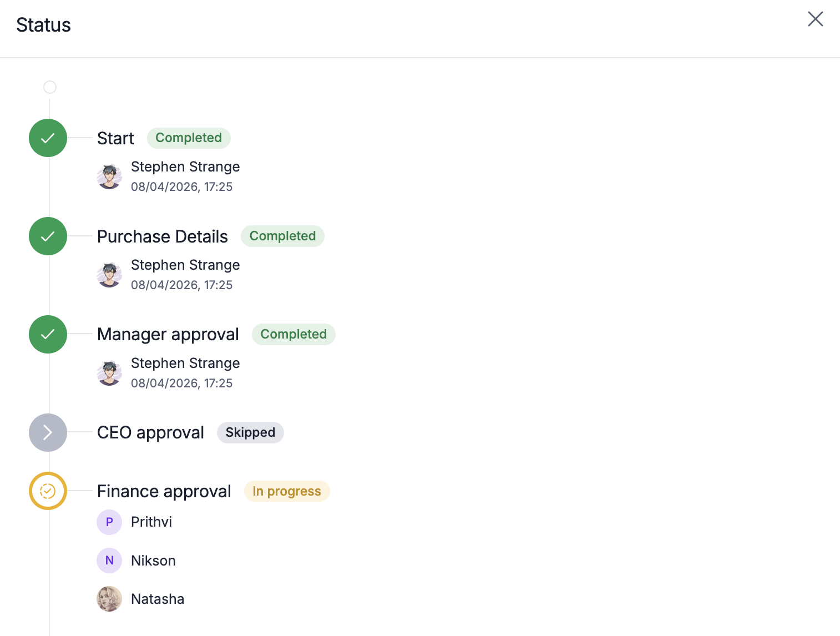Click Nikson's purple N avatar
840x636 pixels.
109,561
